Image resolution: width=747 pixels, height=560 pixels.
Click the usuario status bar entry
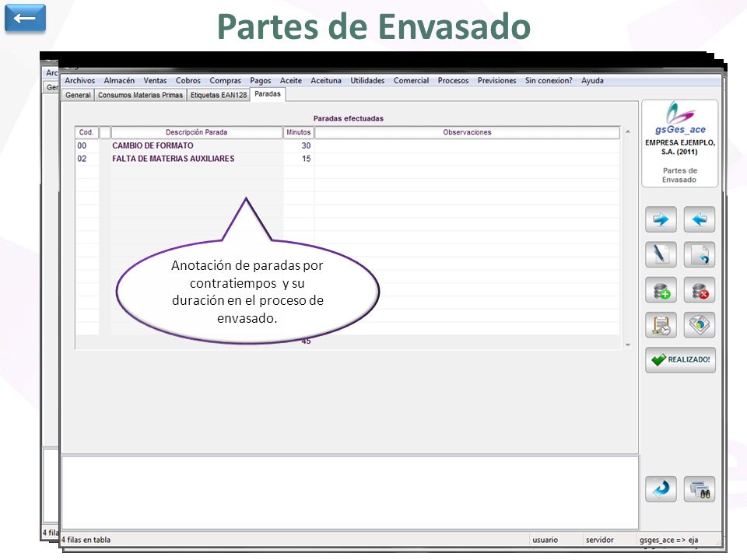pos(545,540)
